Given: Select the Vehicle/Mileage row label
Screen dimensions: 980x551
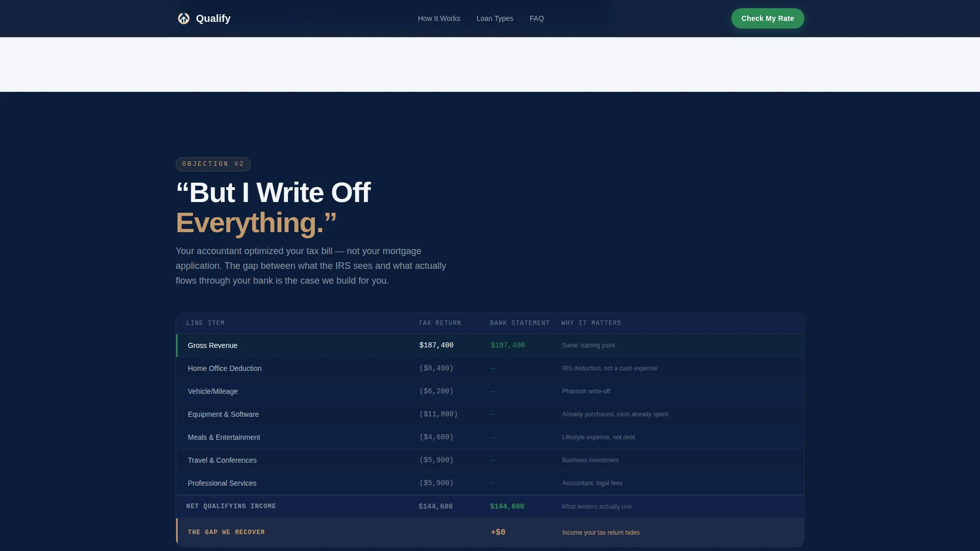Looking at the screenshot, I should click(212, 391).
